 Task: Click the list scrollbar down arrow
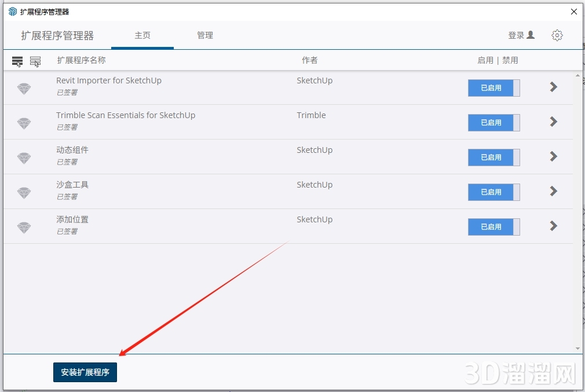(x=577, y=349)
